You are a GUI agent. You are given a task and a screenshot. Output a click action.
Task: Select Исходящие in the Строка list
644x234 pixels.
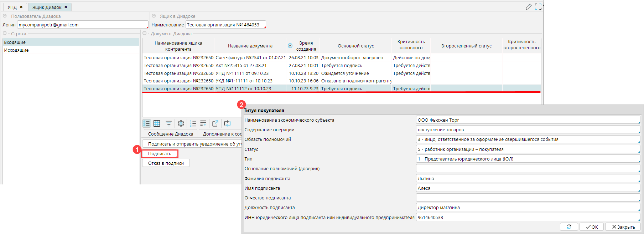[16, 50]
